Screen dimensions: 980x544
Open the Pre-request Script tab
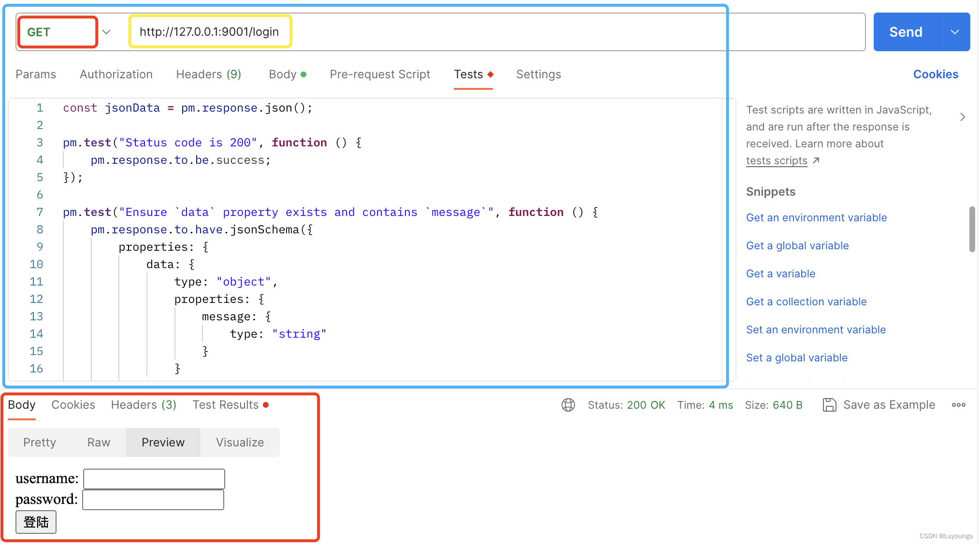point(380,74)
